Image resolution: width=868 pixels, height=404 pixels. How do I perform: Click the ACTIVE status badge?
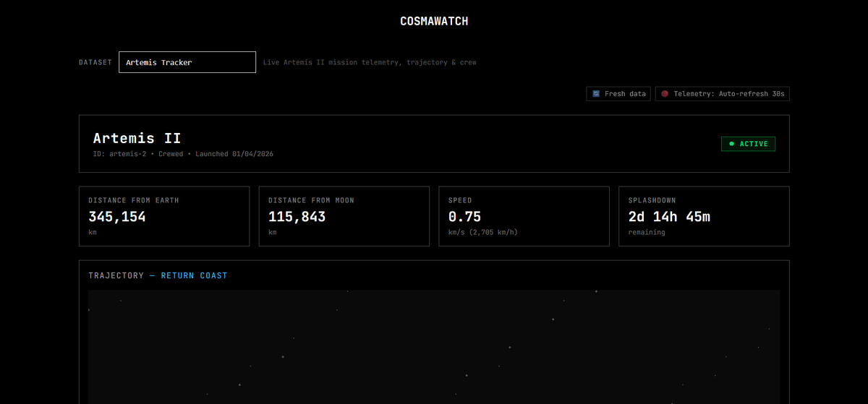point(748,144)
